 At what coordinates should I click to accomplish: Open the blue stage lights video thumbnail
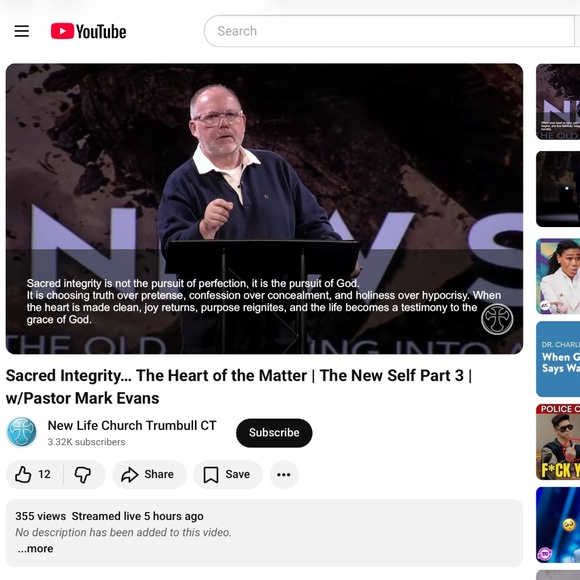tap(558, 525)
